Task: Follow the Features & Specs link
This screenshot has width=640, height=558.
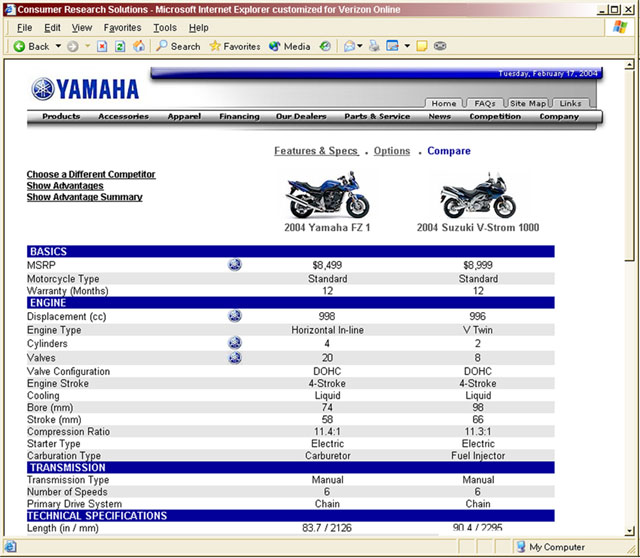Action: [316, 151]
